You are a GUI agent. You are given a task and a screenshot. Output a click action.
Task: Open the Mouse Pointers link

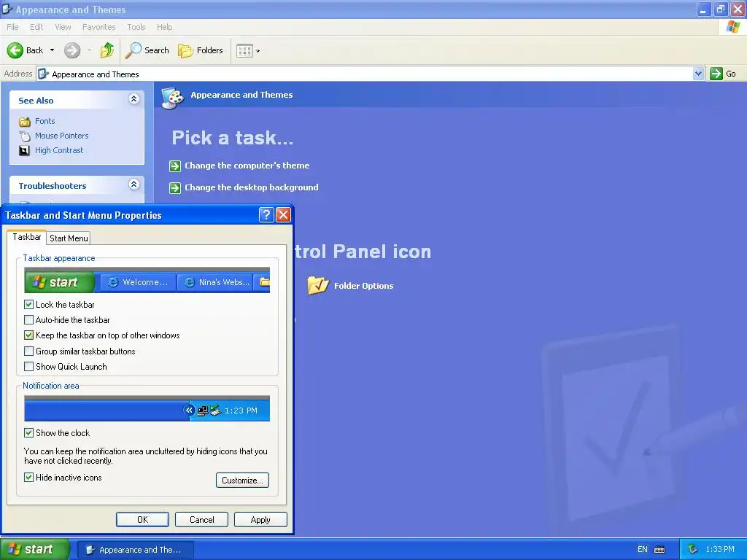tap(61, 136)
